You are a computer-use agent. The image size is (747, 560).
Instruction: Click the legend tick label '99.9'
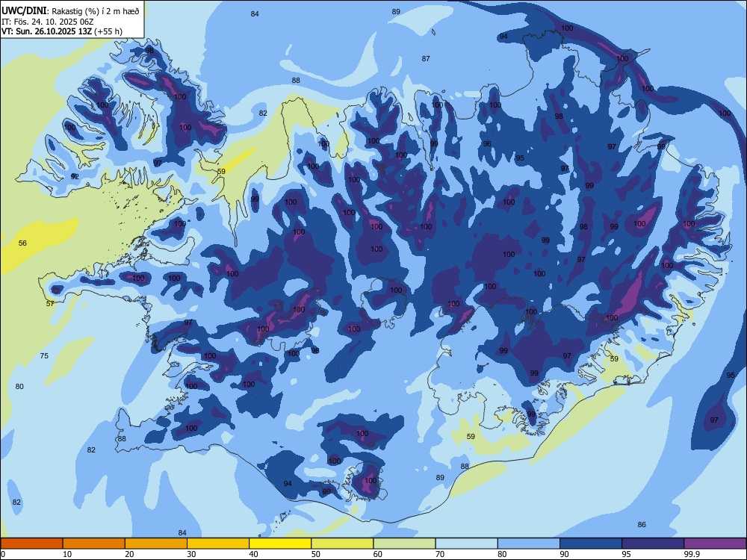pyautogui.click(x=692, y=554)
